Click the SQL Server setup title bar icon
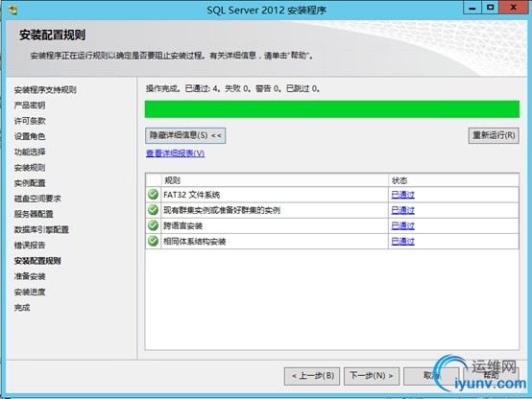 click(x=12, y=11)
